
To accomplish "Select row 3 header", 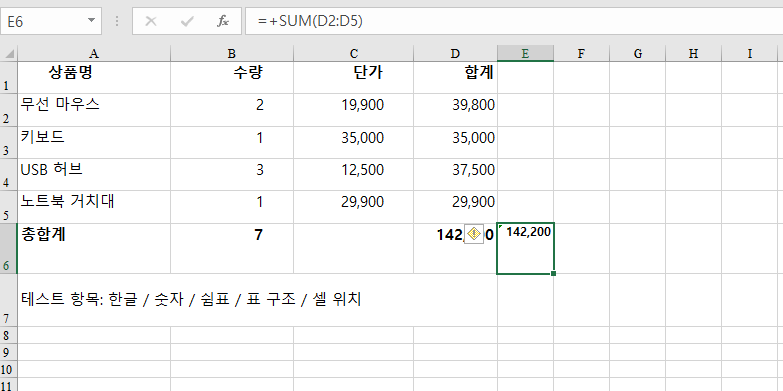I will click(x=8, y=142).
